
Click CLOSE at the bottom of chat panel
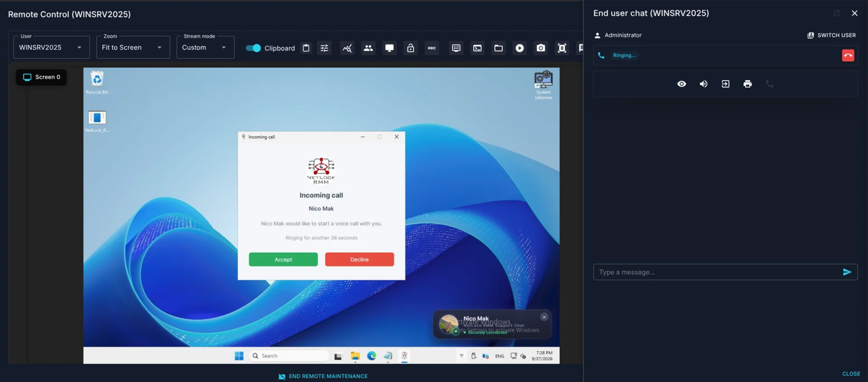click(x=851, y=374)
